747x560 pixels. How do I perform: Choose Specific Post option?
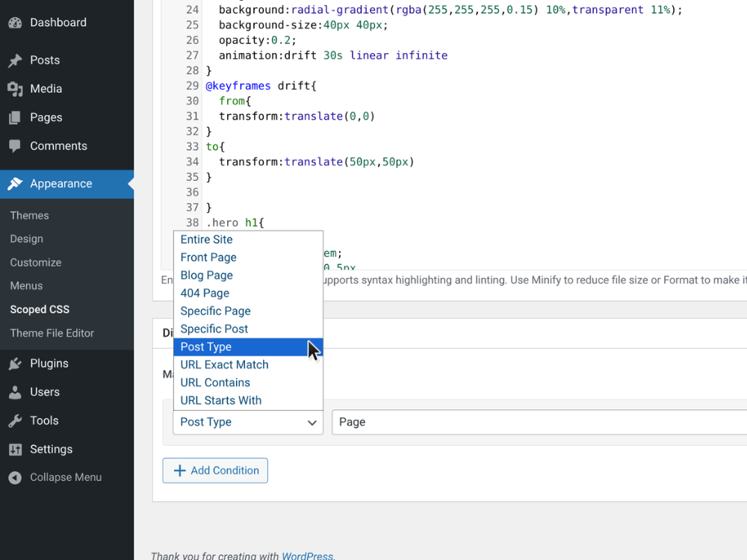coord(248,329)
